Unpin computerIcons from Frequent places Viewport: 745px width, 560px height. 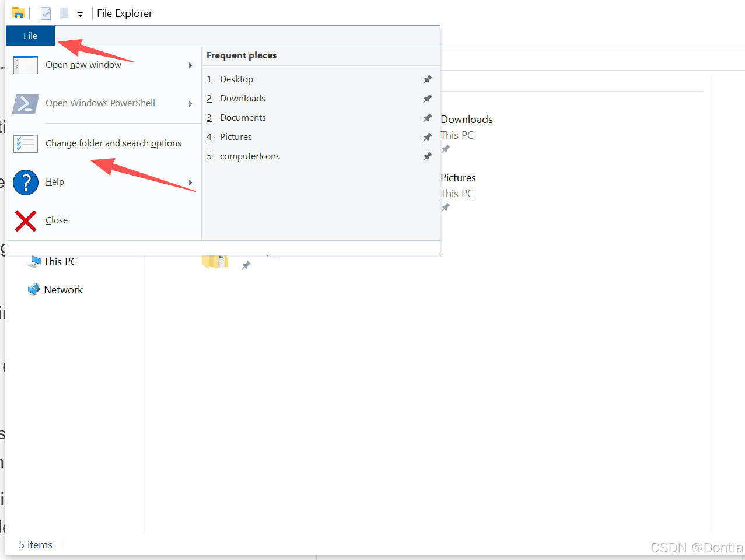click(427, 156)
